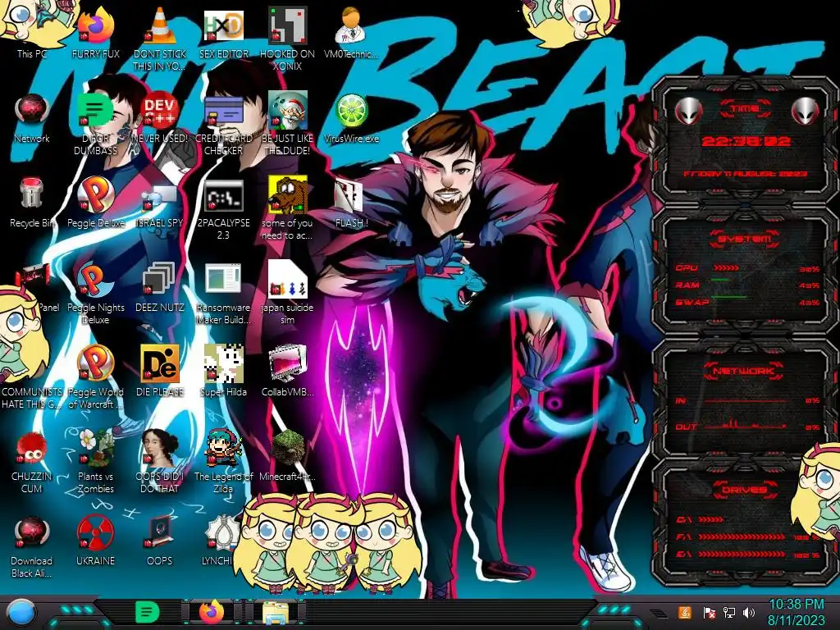The width and height of the screenshot is (840, 630).
Task: Launch the Peggle Deluxe game
Action: [x=96, y=203]
